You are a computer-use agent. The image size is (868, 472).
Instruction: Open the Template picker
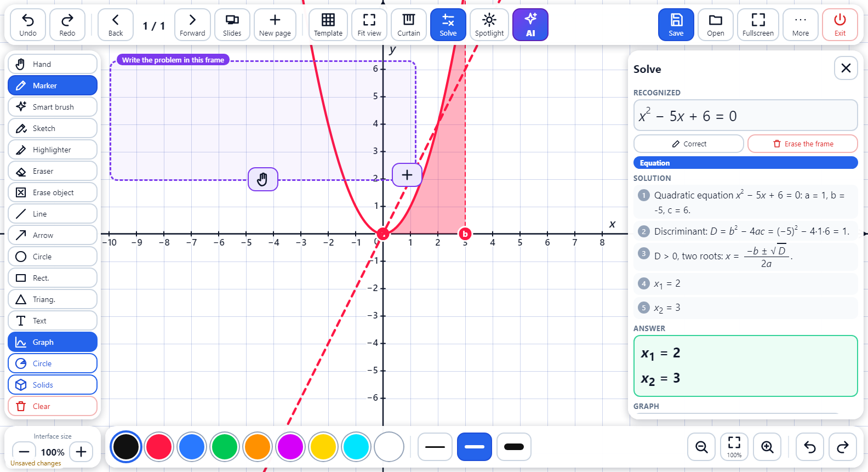tap(328, 25)
